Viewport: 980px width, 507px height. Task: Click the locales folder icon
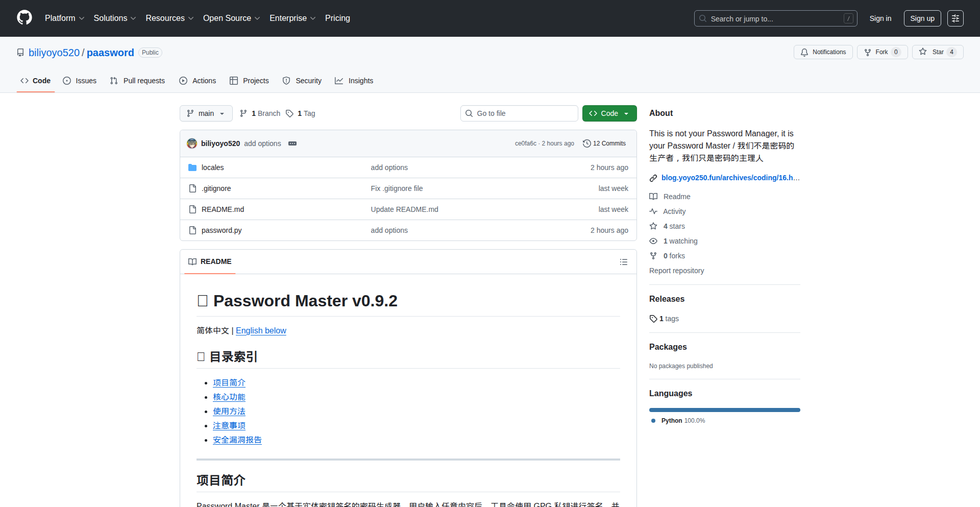click(192, 167)
